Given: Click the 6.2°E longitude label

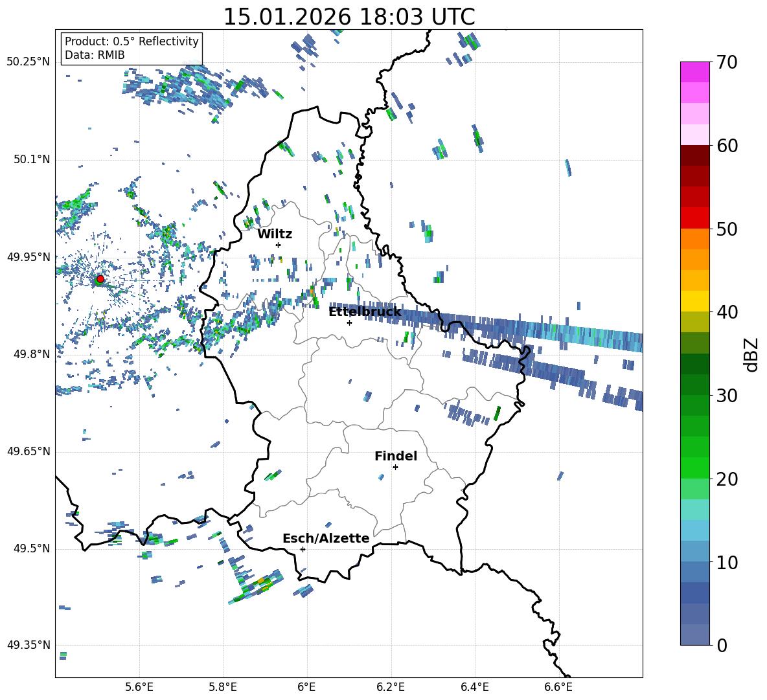Looking at the screenshot, I should 391,687.
